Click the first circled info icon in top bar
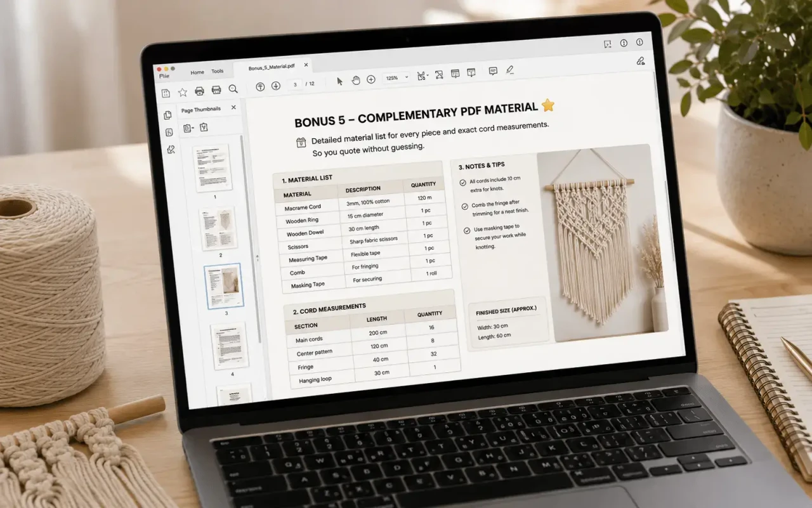This screenshot has height=508, width=812. point(624,43)
